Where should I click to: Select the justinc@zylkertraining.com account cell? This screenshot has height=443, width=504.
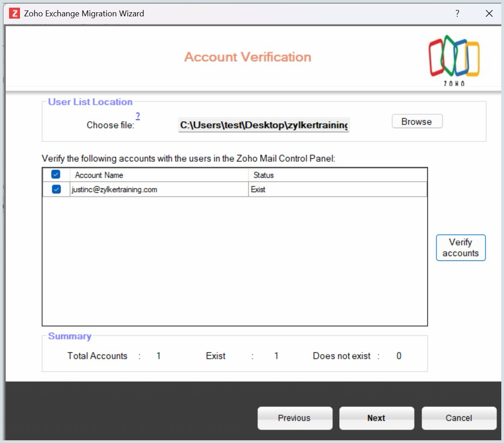point(159,190)
